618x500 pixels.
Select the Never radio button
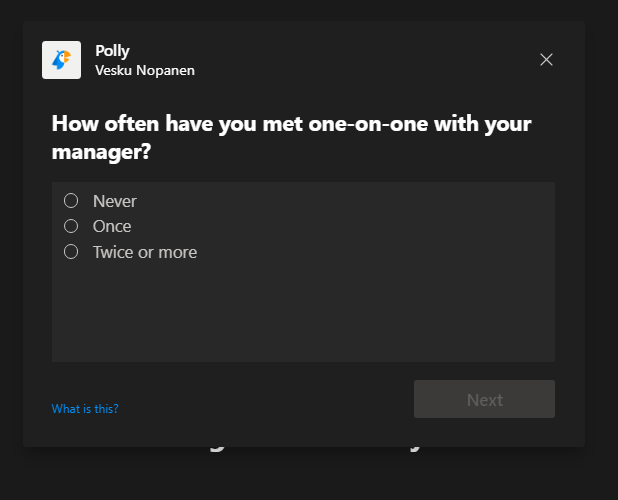71,201
